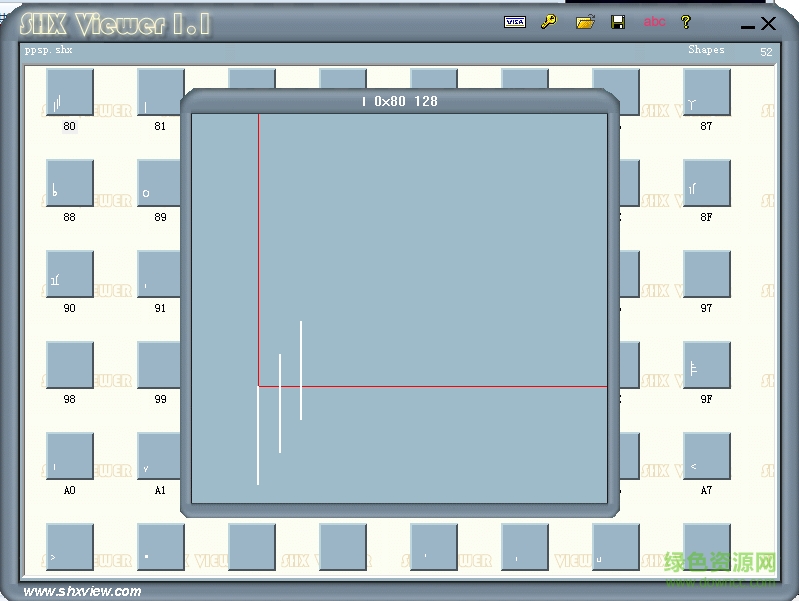Select the shape thumbnail labeled 87

707,92
